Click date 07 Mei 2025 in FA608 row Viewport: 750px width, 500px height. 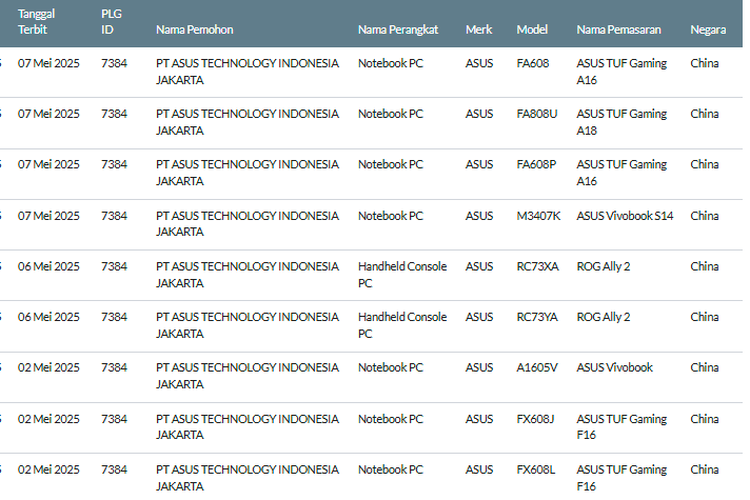coord(49,63)
